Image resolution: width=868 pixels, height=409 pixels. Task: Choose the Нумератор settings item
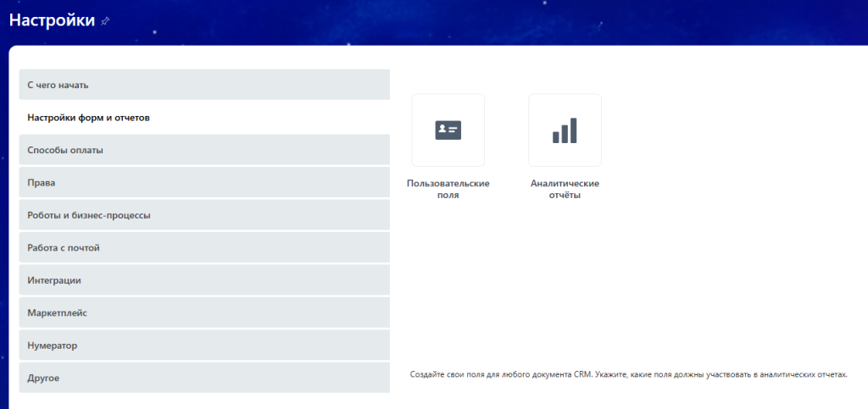pyautogui.click(x=203, y=345)
